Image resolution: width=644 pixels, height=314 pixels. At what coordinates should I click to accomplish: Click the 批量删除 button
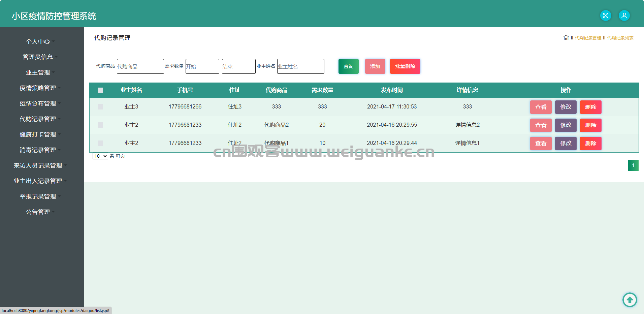pos(405,66)
